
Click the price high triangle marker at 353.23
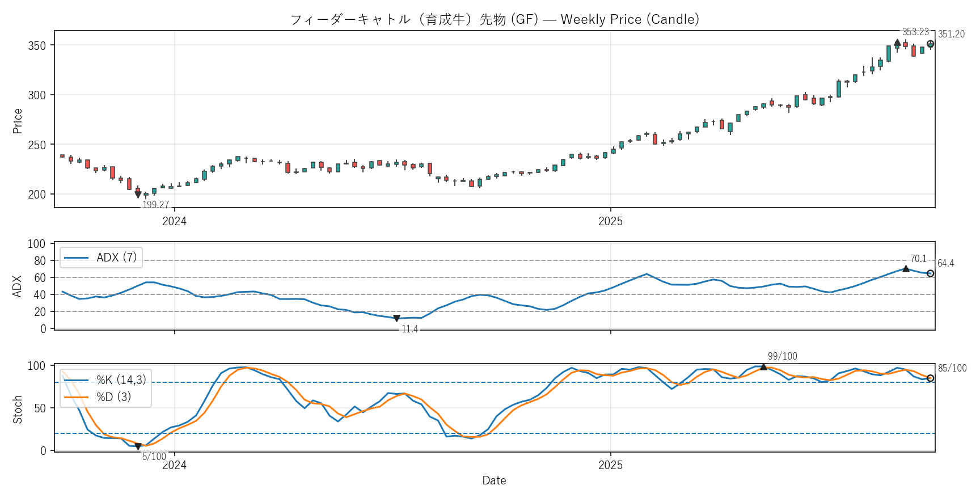click(x=897, y=43)
